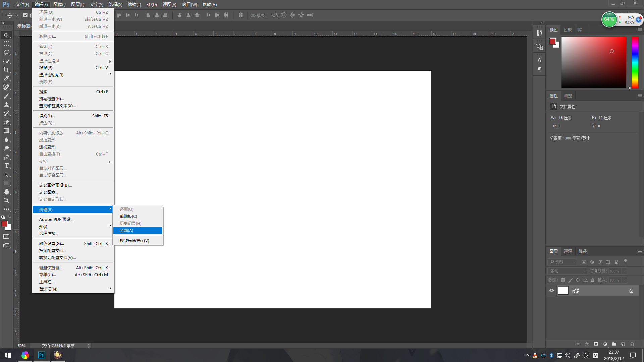Select the Horizontal Type tool
644x362 pixels.
point(6,166)
